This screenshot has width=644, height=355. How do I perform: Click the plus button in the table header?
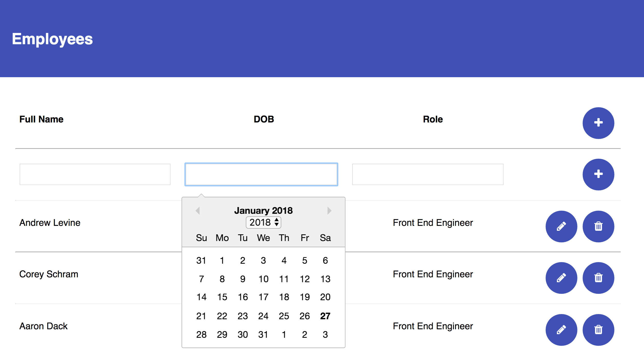[x=598, y=123]
